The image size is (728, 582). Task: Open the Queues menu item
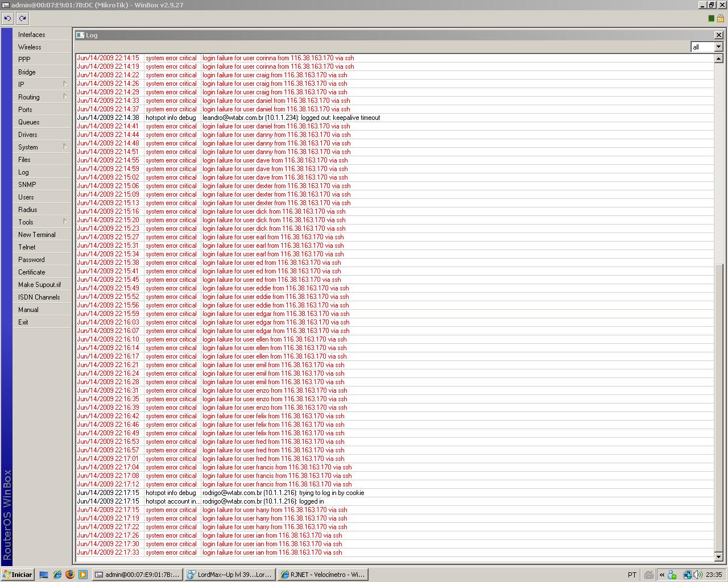(42, 122)
